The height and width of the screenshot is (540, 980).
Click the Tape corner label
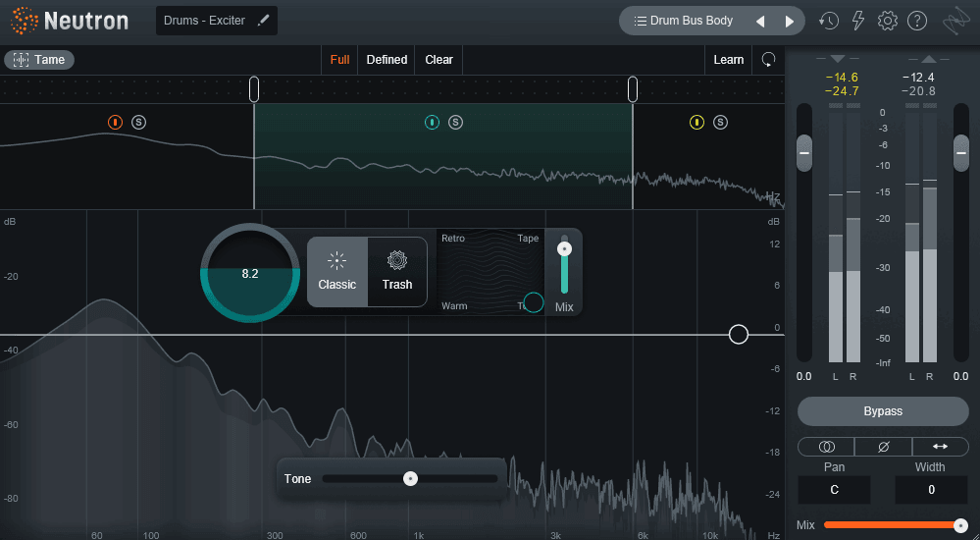tap(528, 239)
